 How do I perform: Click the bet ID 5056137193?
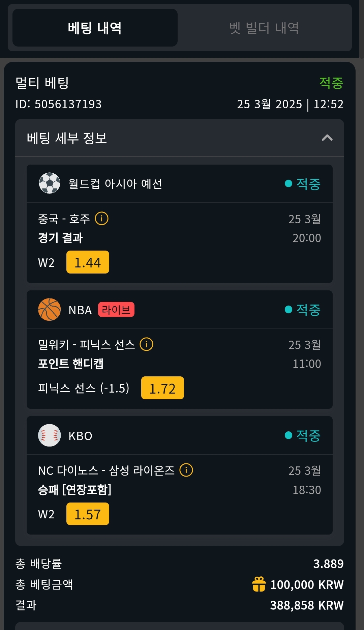pyautogui.click(x=59, y=104)
